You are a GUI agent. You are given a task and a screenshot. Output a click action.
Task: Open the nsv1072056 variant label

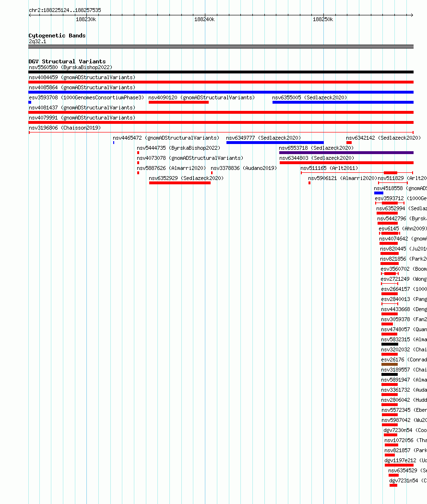(406, 440)
